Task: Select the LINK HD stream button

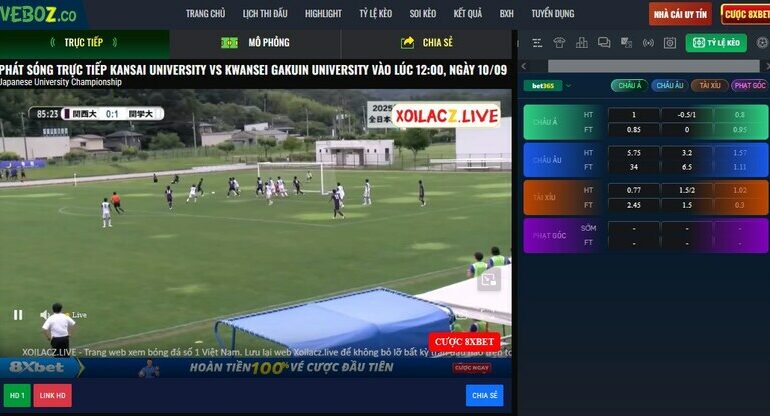Action: click(x=53, y=395)
